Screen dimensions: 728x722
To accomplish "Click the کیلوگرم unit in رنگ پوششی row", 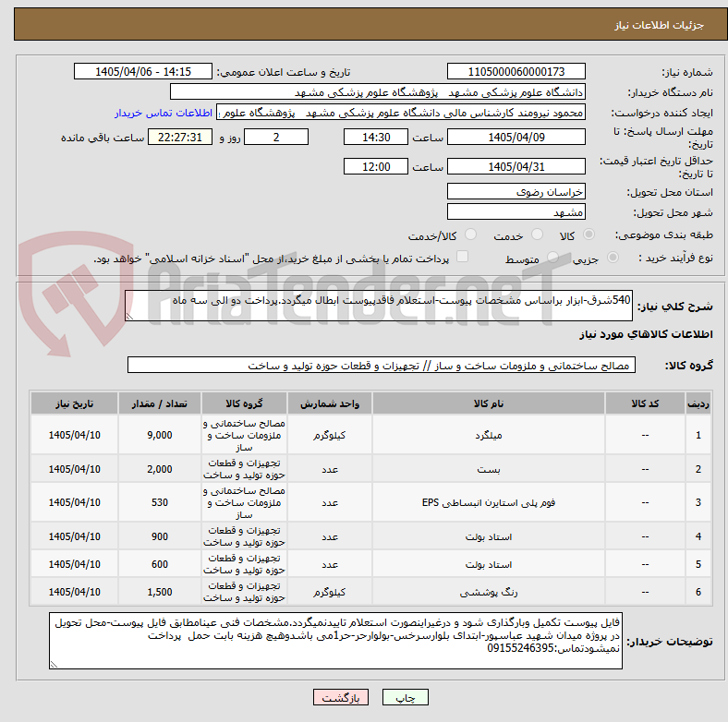I will 330,592.
